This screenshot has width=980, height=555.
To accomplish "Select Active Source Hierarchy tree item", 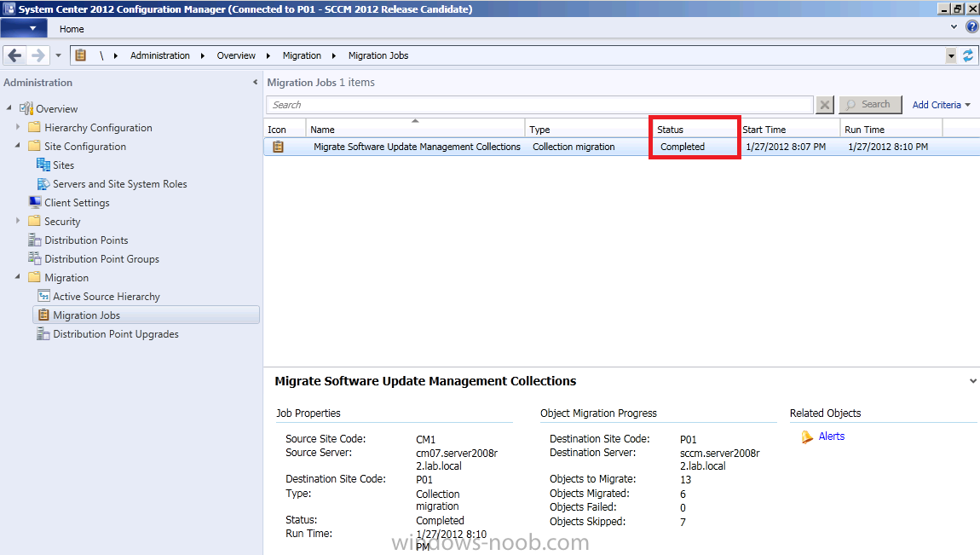I will [x=107, y=296].
